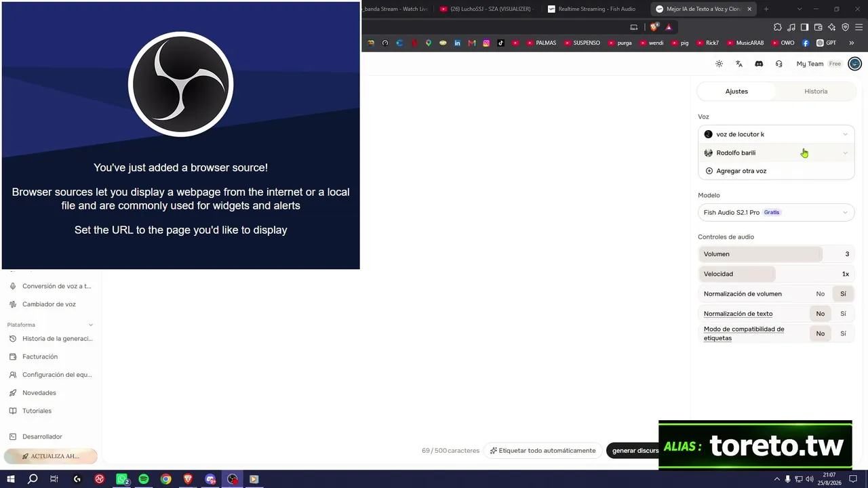This screenshot has width=868, height=488.
Task: Set Modo de compatibilidad de etiquetas to No
Action: pyautogui.click(x=821, y=333)
